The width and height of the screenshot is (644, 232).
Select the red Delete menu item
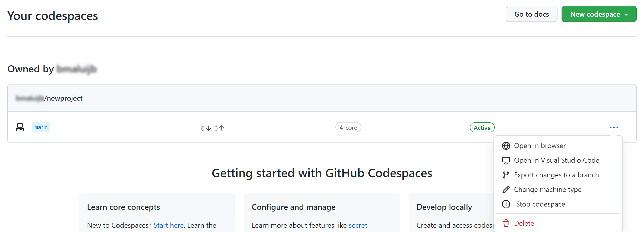pyautogui.click(x=558, y=223)
